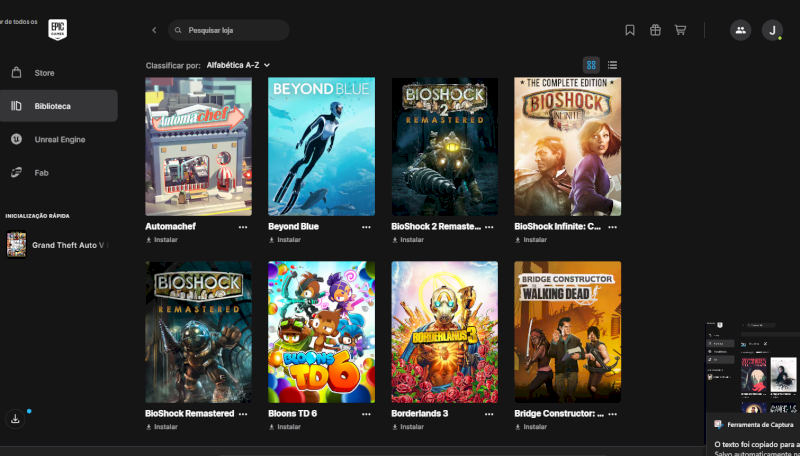Screen dimensions: 800x456
Task: Switch to grid view
Action: [x=591, y=65]
